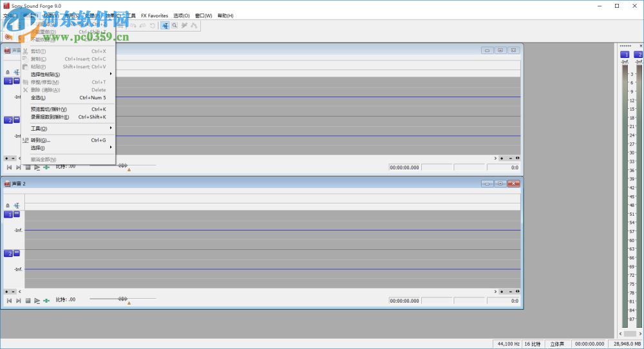The image size is (644, 349).
Task: Open the 帮助(H) menu
Action: 225,15
